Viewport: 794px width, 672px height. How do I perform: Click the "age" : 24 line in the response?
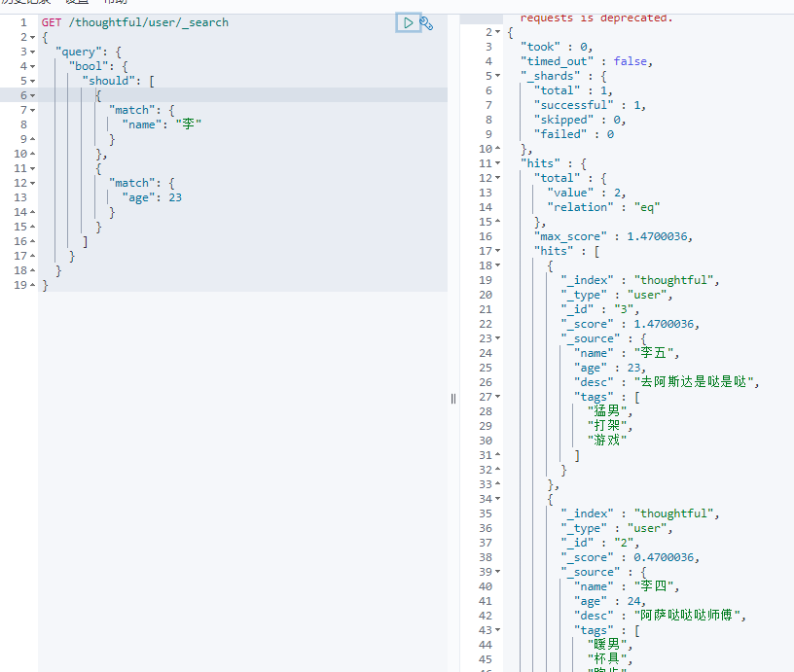click(x=610, y=601)
